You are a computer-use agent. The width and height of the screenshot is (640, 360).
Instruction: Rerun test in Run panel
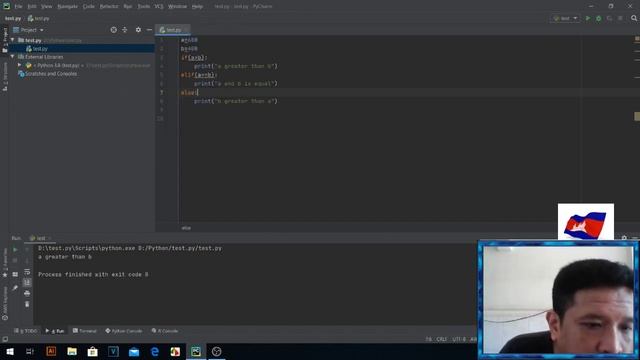(15, 249)
